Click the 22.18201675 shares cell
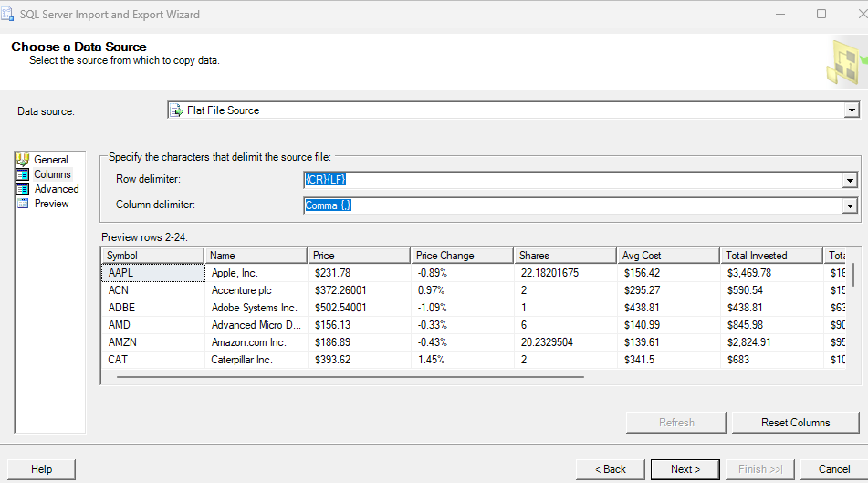The width and height of the screenshot is (868, 483). click(x=566, y=272)
